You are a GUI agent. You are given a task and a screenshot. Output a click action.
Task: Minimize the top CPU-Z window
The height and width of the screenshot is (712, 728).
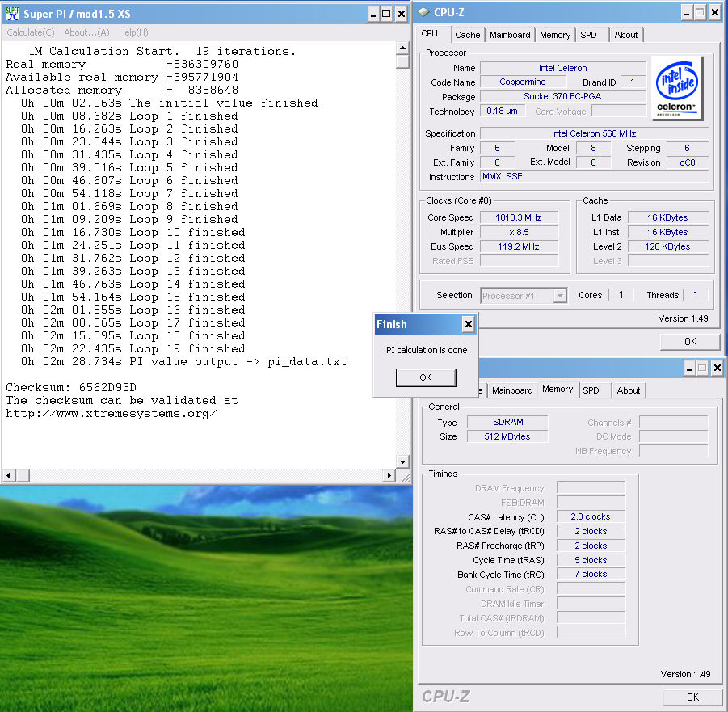[687, 13]
